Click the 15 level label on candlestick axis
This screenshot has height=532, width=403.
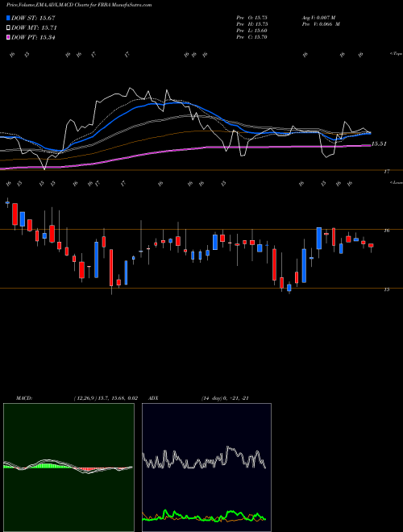click(386, 289)
